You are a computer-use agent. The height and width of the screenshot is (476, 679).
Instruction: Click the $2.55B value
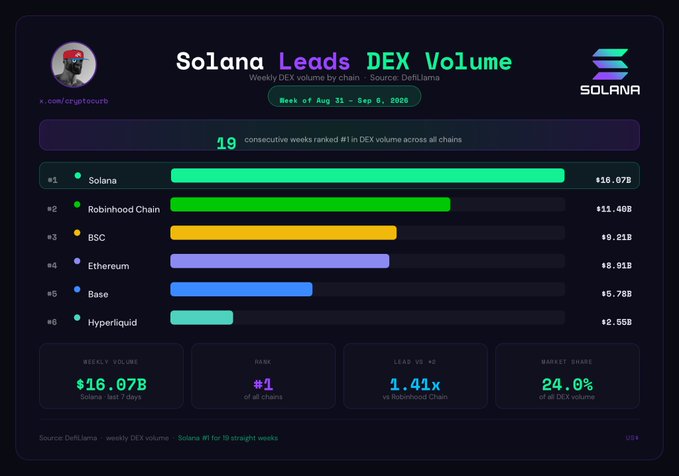(x=616, y=322)
